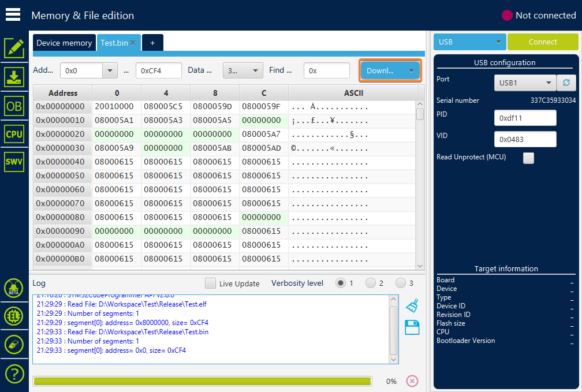Click the PID field 0xdf11

pos(525,118)
